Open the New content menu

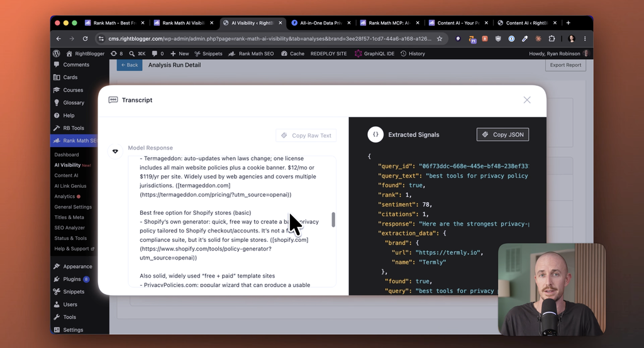(179, 54)
